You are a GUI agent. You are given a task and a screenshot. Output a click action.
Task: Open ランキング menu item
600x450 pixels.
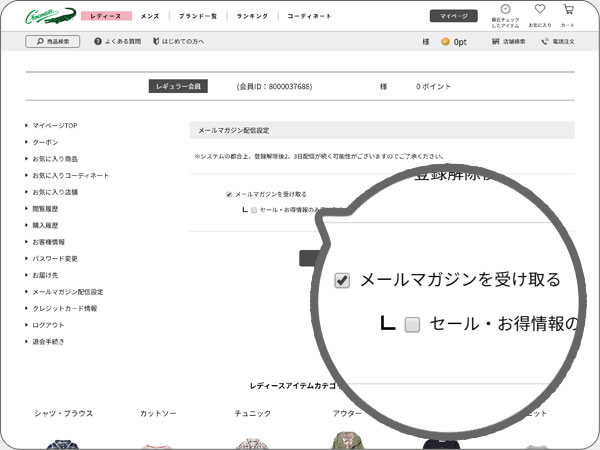click(x=252, y=17)
